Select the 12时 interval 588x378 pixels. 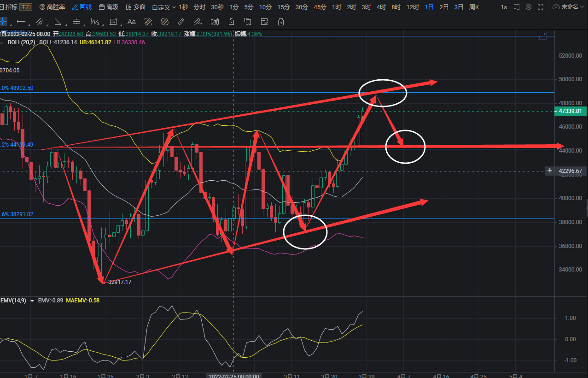point(413,7)
